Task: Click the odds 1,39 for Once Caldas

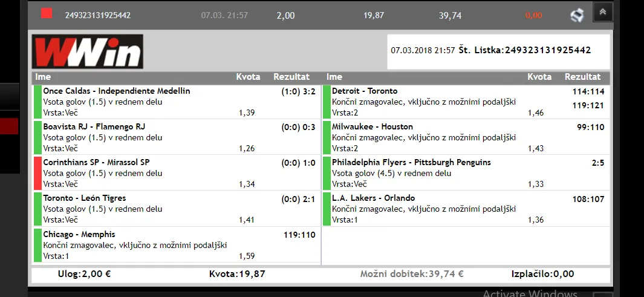Action: (247, 113)
